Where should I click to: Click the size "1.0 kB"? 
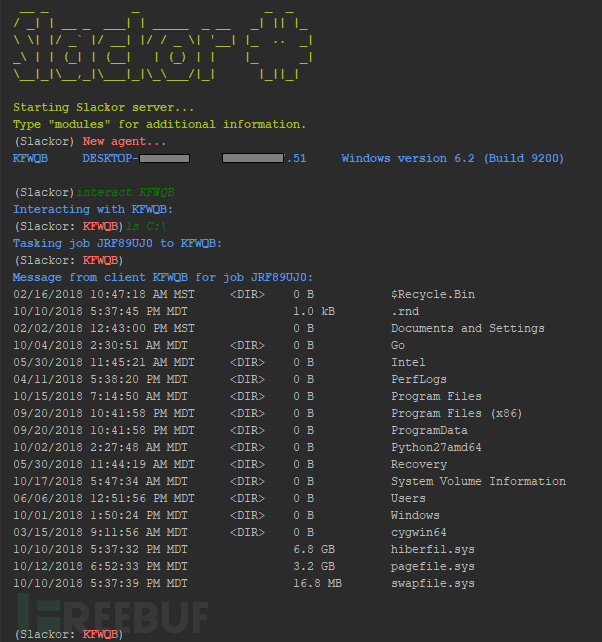314,312
